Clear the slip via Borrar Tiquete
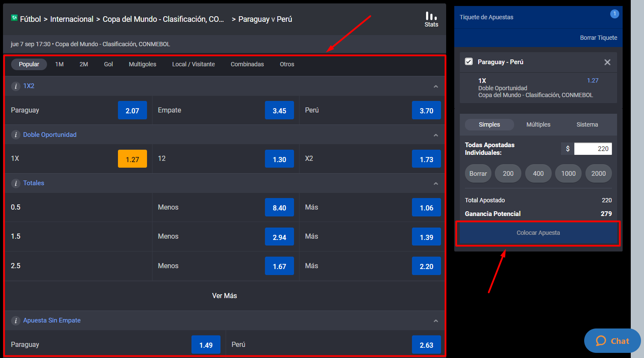The height and width of the screenshot is (358, 644). click(598, 38)
